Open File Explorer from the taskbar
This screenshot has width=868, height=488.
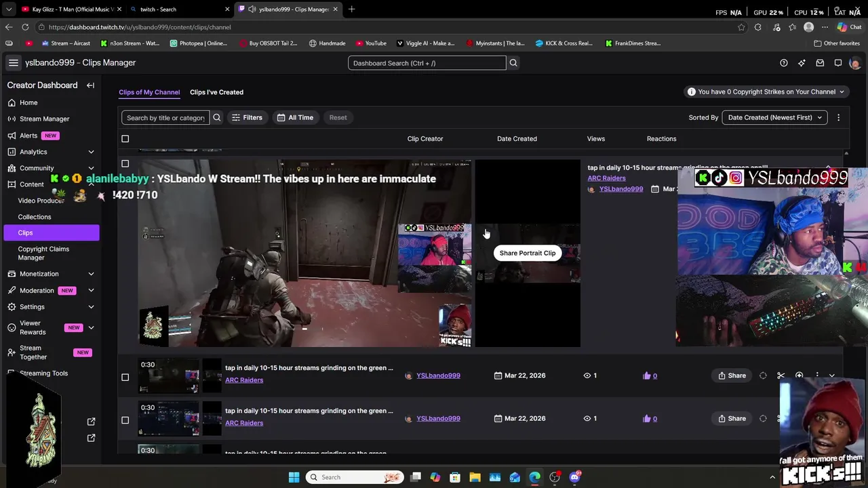click(x=475, y=477)
